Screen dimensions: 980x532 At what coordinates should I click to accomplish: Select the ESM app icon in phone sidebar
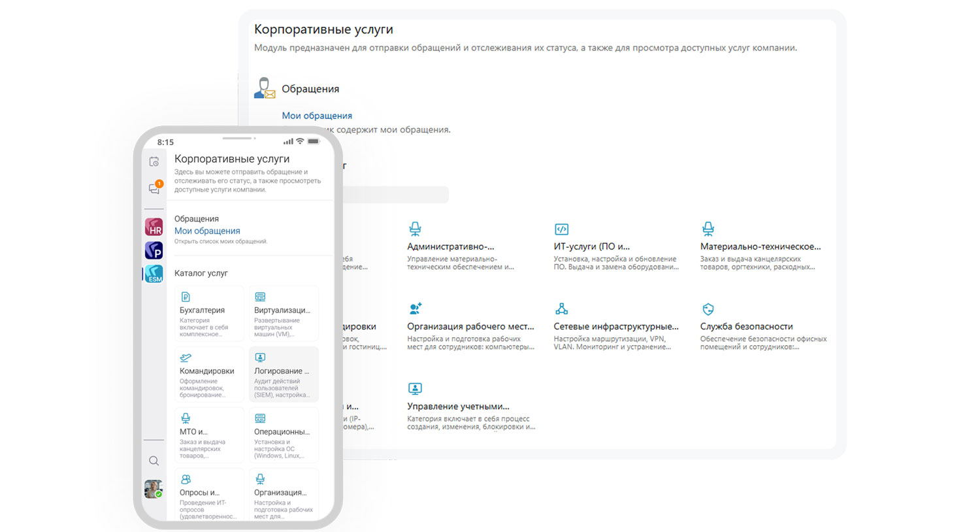(x=154, y=274)
